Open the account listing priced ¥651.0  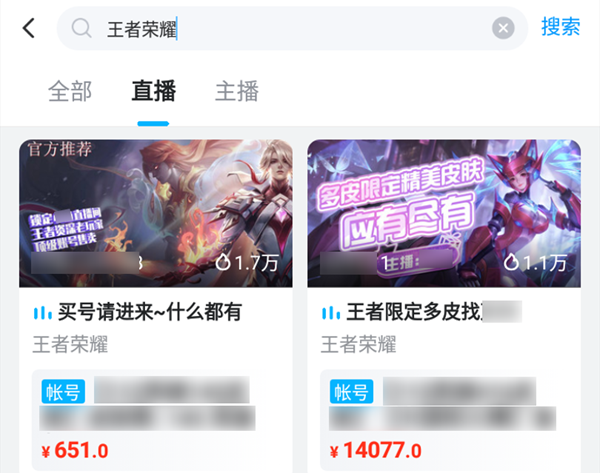coord(156,419)
